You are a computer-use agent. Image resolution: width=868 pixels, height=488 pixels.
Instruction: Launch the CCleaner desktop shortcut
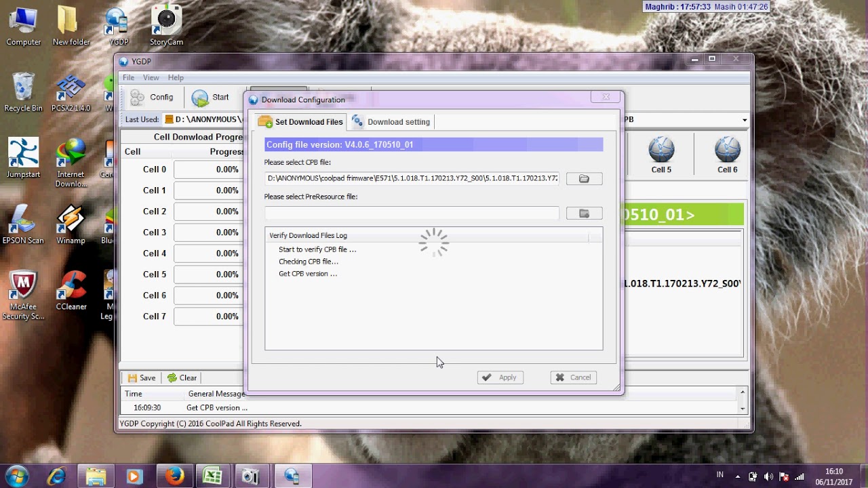pos(71,291)
